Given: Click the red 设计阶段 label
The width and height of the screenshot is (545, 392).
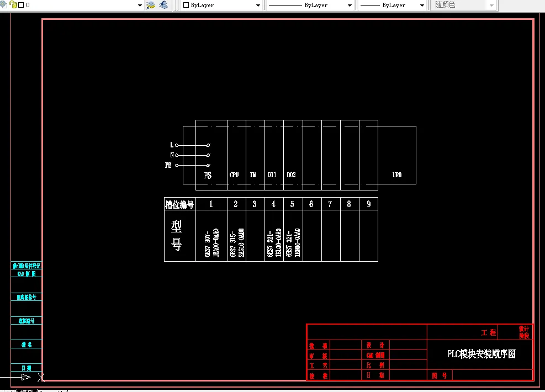Looking at the screenshot, I should [x=524, y=332].
